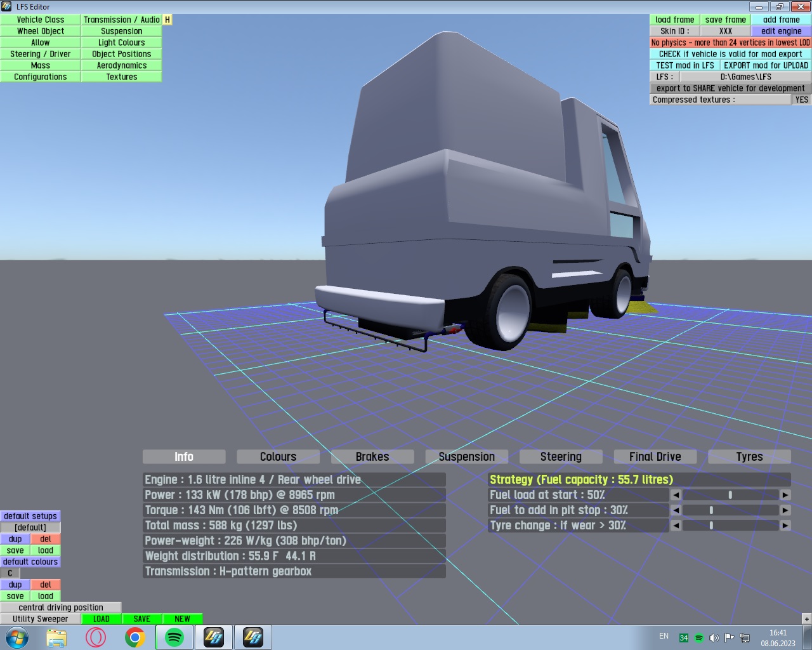The width and height of the screenshot is (812, 650).
Task: Click the LFS Editor title bar icon
Action: [7, 6]
